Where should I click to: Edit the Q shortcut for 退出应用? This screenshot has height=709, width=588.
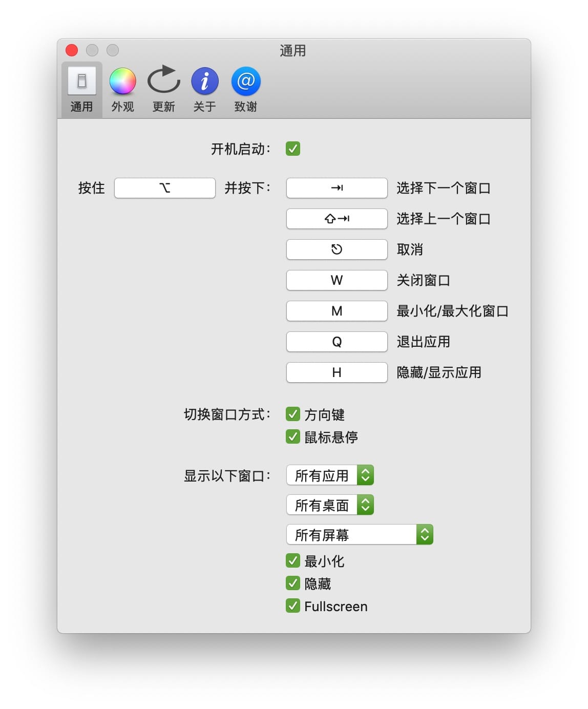coord(337,342)
